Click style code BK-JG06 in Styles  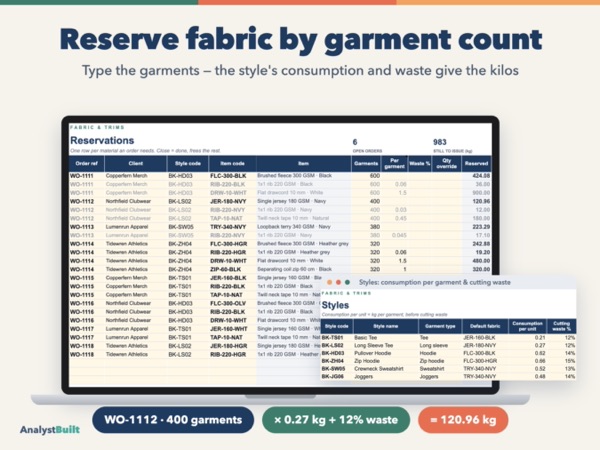tap(333, 377)
